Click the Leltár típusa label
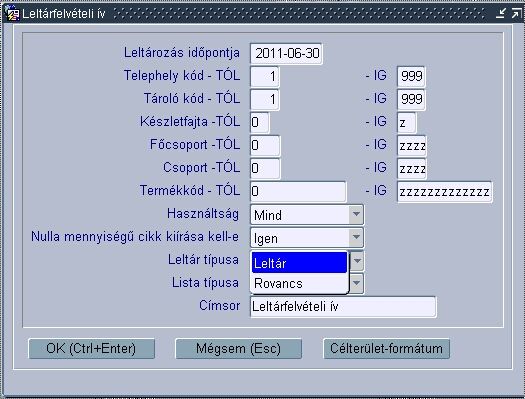 tap(203, 260)
